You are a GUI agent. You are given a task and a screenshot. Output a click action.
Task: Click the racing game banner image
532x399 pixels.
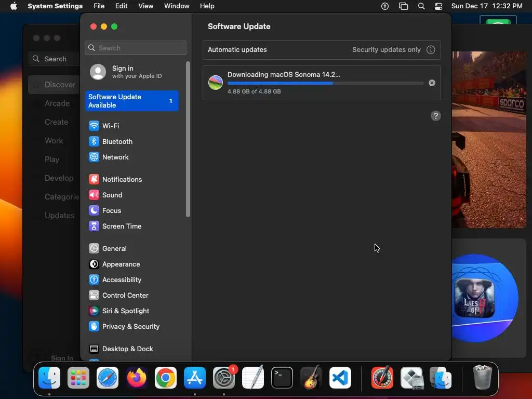(x=489, y=139)
